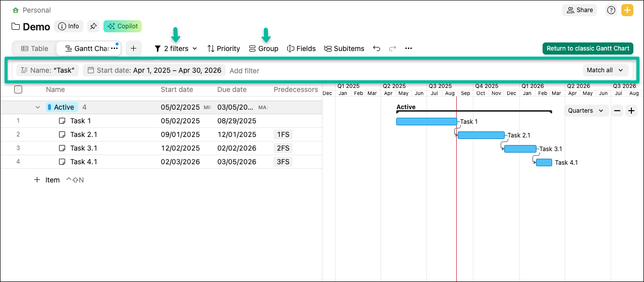Click the Personal workspace home icon
Image resolution: width=644 pixels, height=282 pixels.
click(x=16, y=10)
